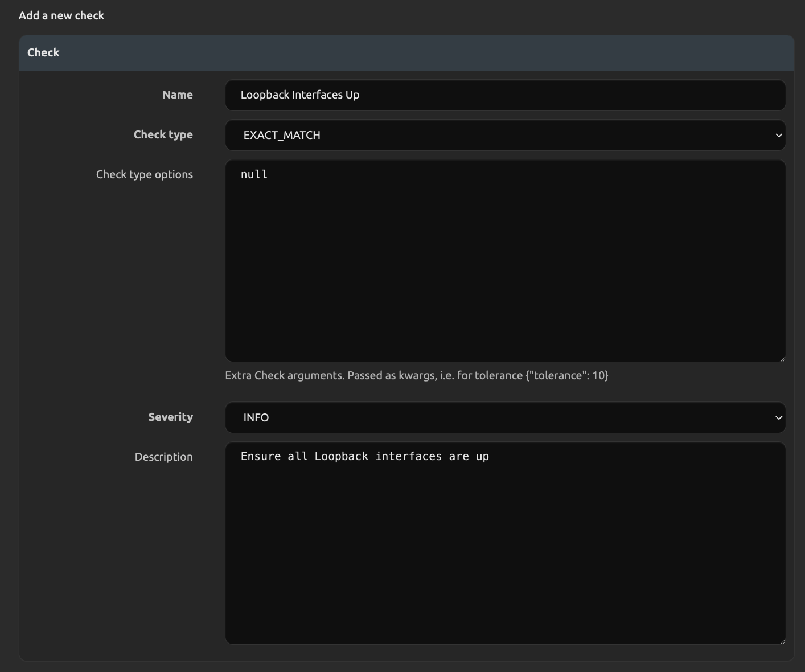Click the Check type options label
Image resolution: width=805 pixels, height=672 pixels.
pos(144,175)
